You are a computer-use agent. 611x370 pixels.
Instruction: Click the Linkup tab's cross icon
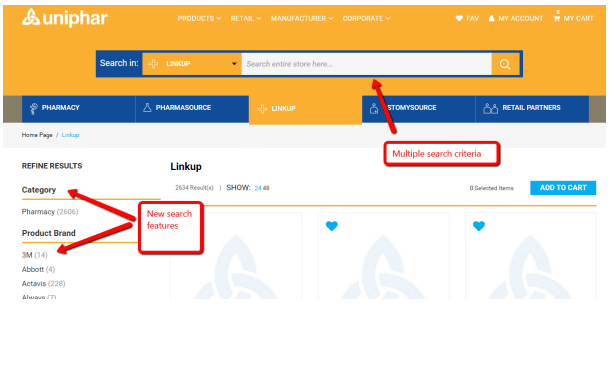(x=262, y=109)
